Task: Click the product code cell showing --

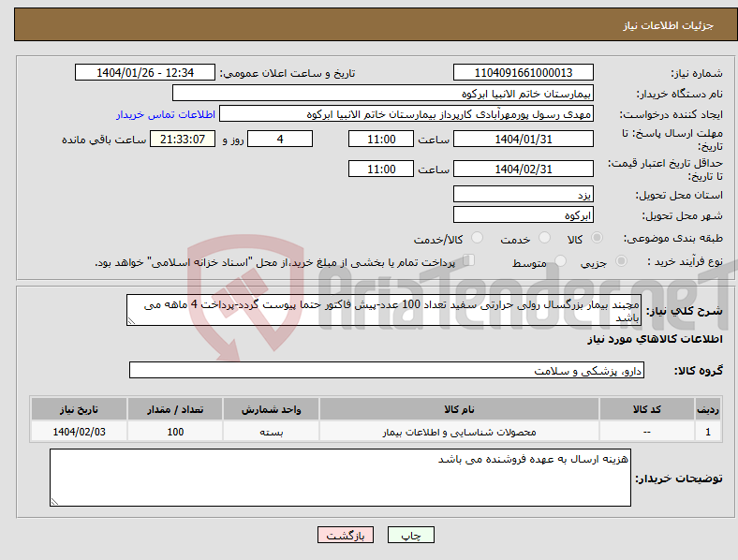Action: click(647, 432)
